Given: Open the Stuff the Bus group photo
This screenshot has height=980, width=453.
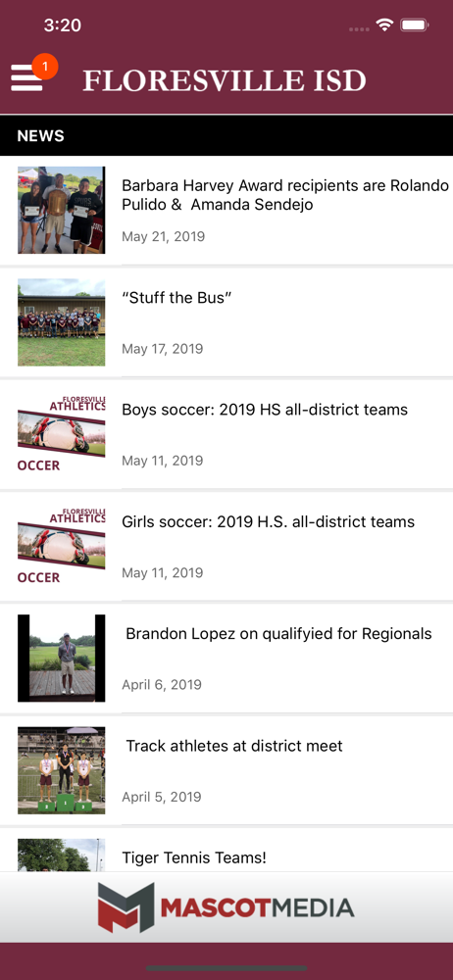Looking at the screenshot, I should tap(62, 321).
